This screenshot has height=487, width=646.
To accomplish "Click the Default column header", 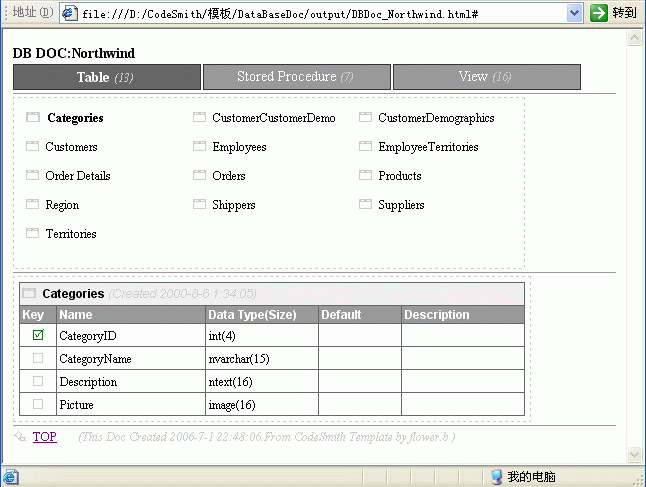I will (360, 315).
